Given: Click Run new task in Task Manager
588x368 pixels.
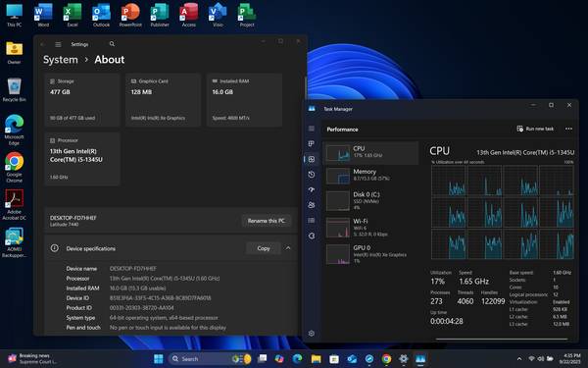Looking at the screenshot, I should (x=535, y=129).
